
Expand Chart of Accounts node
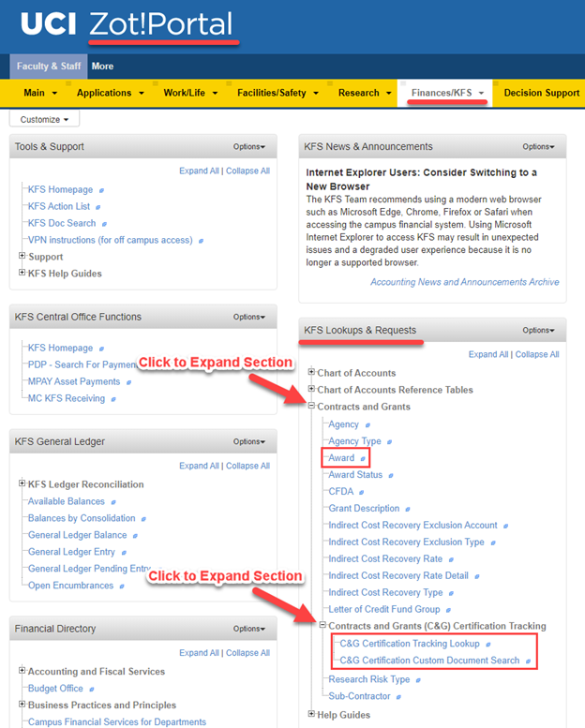(x=311, y=371)
